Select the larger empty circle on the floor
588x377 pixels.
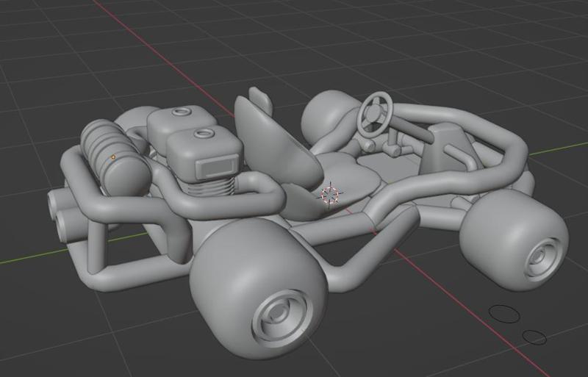click(x=504, y=314)
